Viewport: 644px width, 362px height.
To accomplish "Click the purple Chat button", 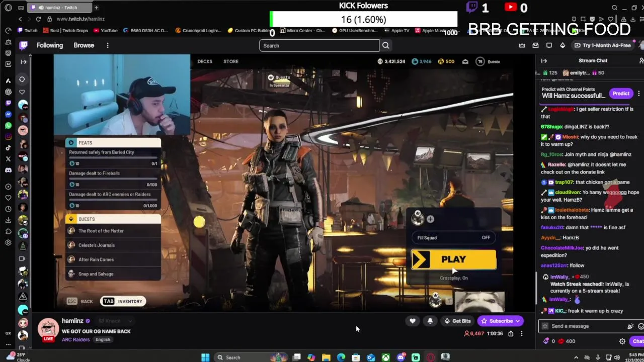I will click(637, 341).
